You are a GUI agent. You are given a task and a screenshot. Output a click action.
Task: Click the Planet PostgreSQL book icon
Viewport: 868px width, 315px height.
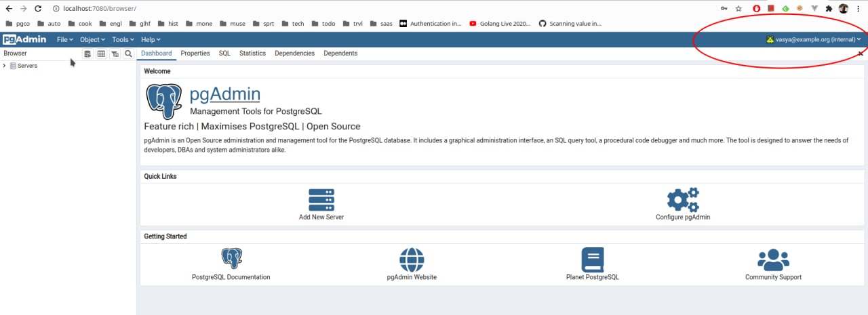(593, 259)
